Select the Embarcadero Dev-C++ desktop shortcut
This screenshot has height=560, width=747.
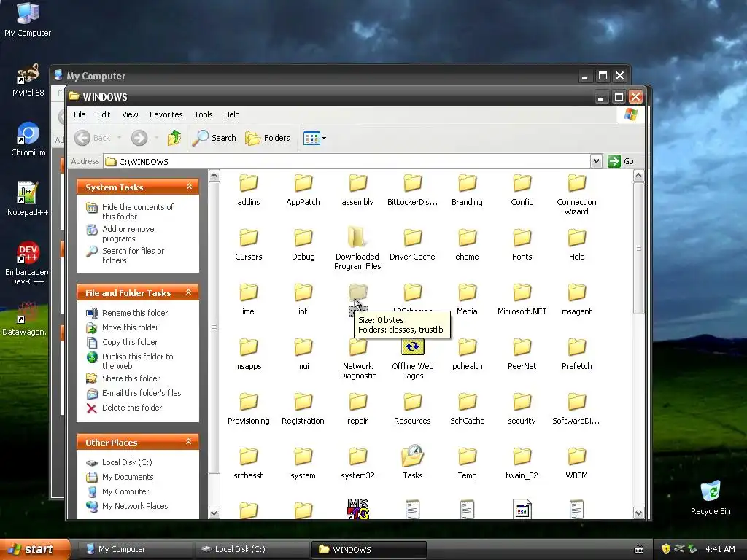pos(28,262)
